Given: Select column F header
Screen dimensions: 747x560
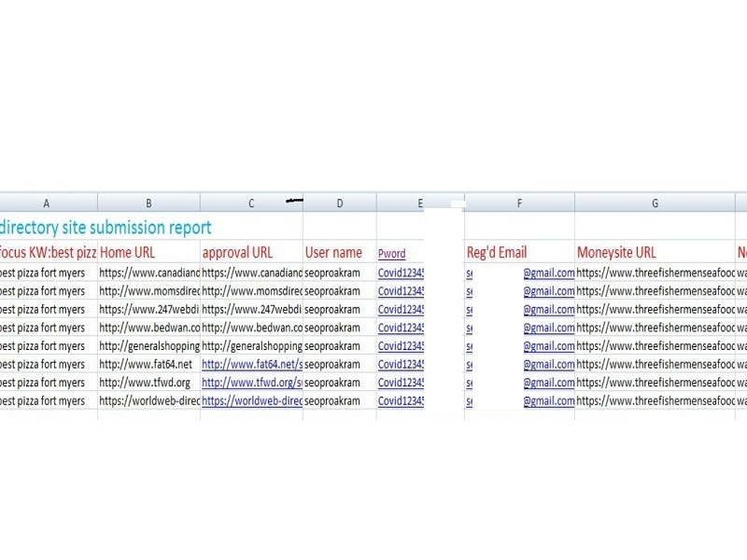Looking at the screenshot, I should point(520,203).
